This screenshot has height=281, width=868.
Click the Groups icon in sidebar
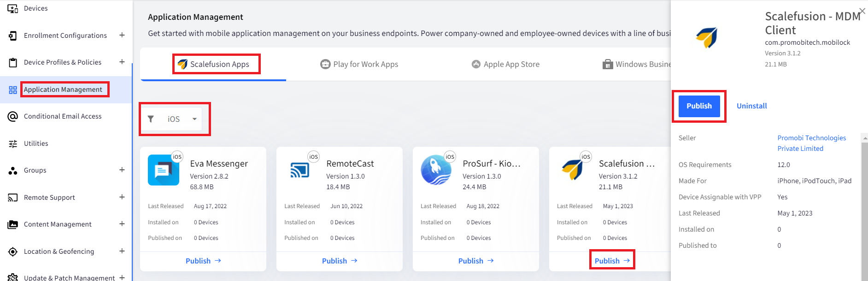tap(13, 171)
